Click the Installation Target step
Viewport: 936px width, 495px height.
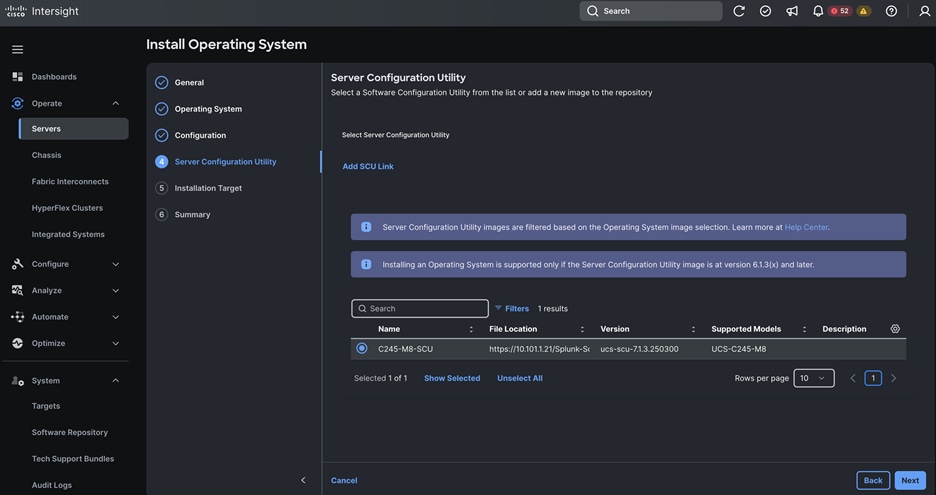click(208, 188)
